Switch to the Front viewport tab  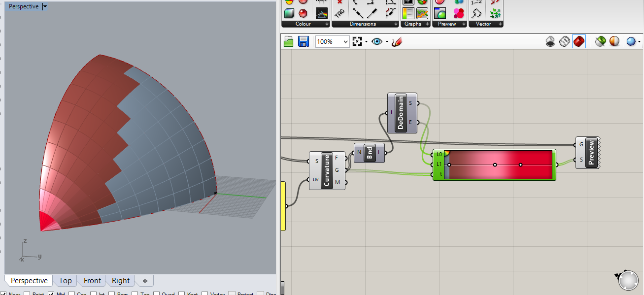(91, 280)
